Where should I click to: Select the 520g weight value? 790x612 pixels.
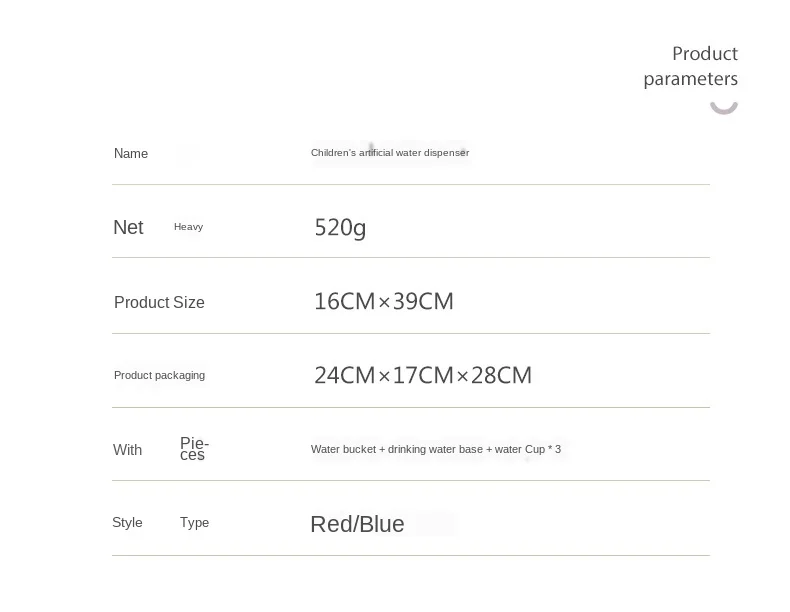pyautogui.click(x=340, y=228)
